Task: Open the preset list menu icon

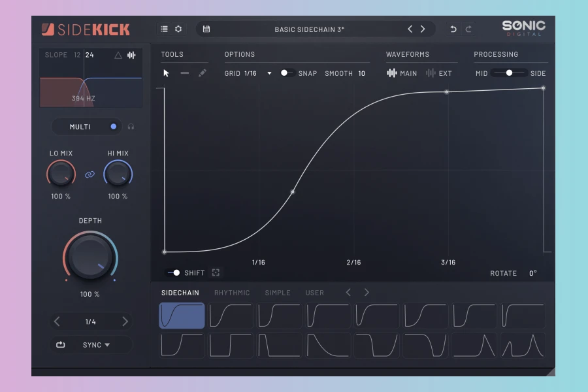Action: pos(164,29)
